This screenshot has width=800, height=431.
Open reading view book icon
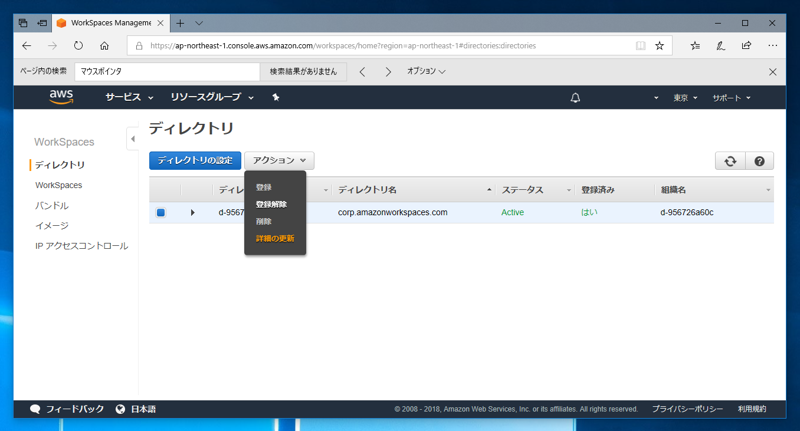click(x=640, y=46)
